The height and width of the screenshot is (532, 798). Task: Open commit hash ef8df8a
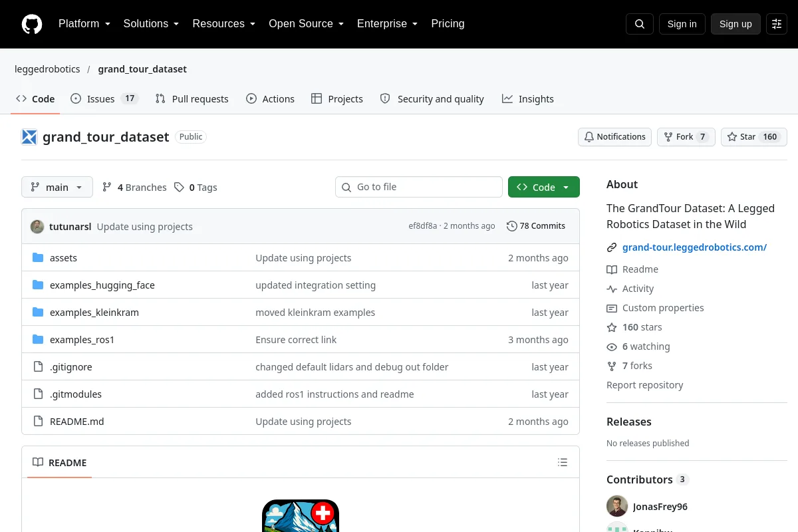[423, 226]
